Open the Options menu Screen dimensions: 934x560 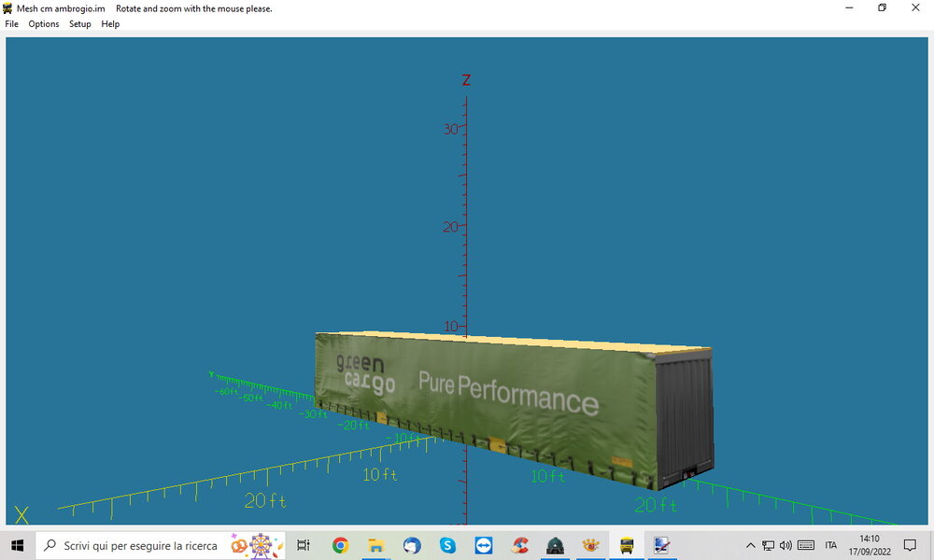point(44,24)
